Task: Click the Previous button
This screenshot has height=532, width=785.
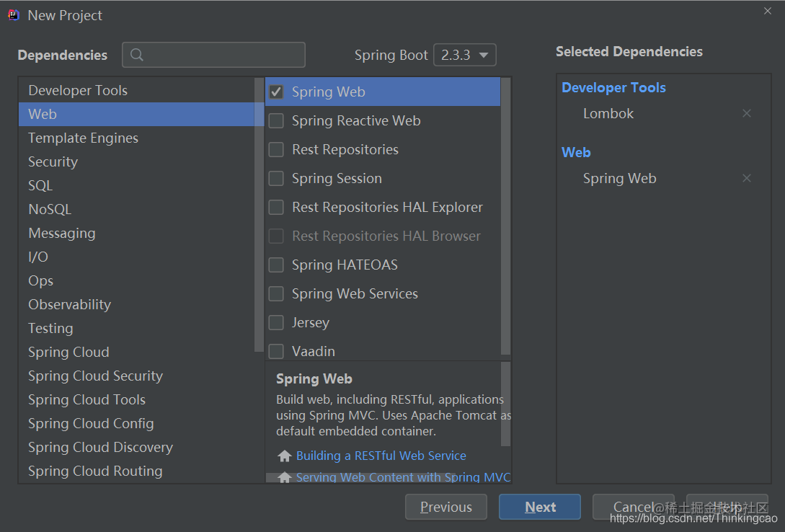Action: coord(445,507)
